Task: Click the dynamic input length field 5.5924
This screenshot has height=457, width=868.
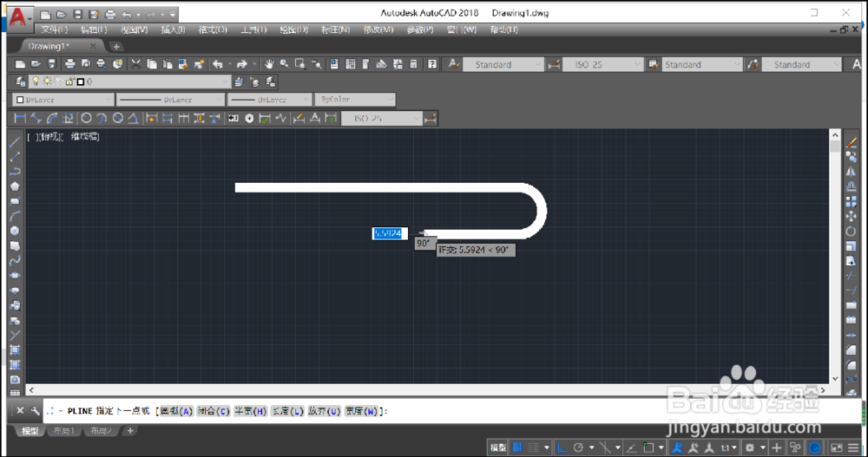Action: [x=390, y=233]
